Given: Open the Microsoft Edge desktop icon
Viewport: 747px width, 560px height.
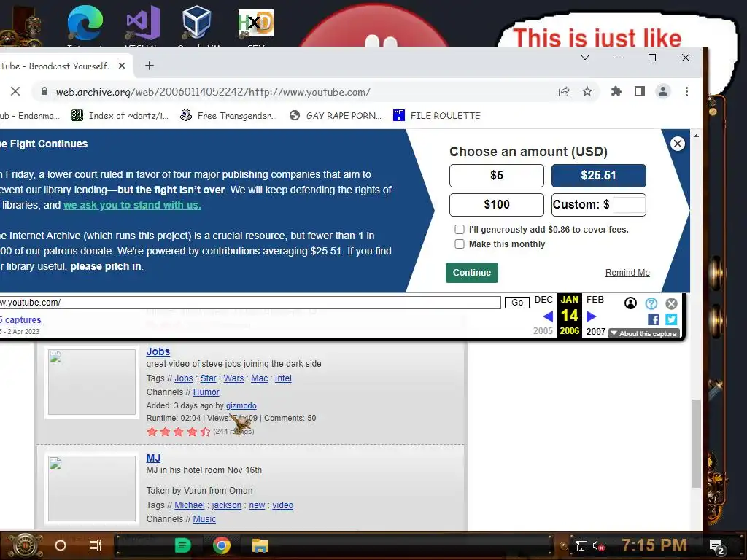Looking at the screenshot, I should coord(85,23).
